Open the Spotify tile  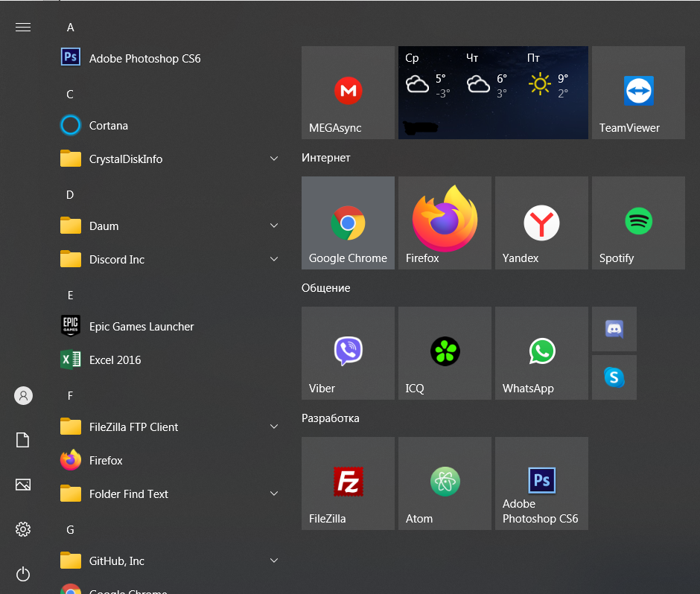(x=638, y=223)
